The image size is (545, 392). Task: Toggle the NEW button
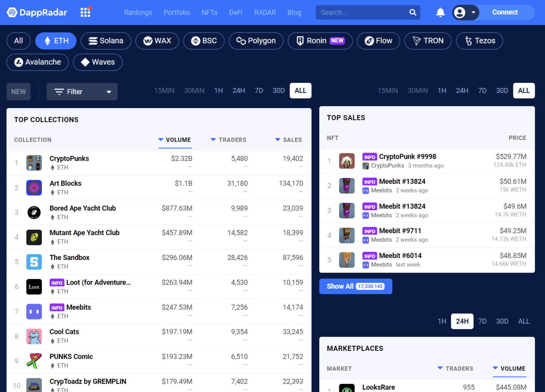click(x=19, y=92)
